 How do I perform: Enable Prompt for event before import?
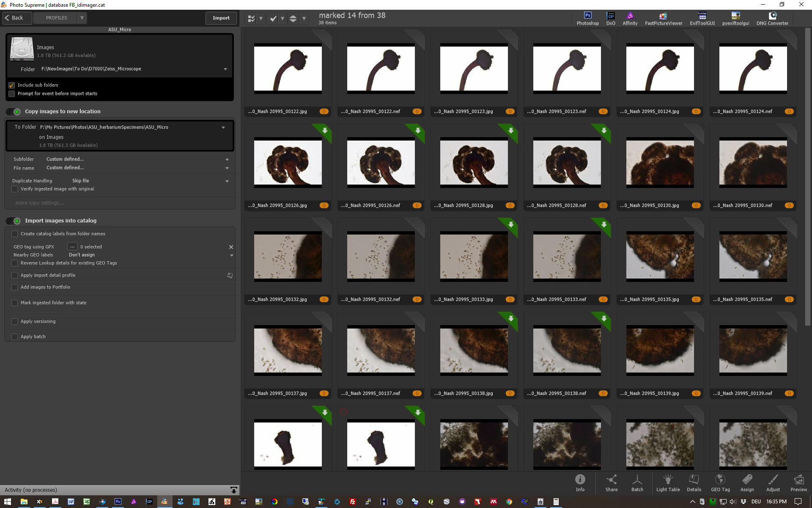[12, 94]
